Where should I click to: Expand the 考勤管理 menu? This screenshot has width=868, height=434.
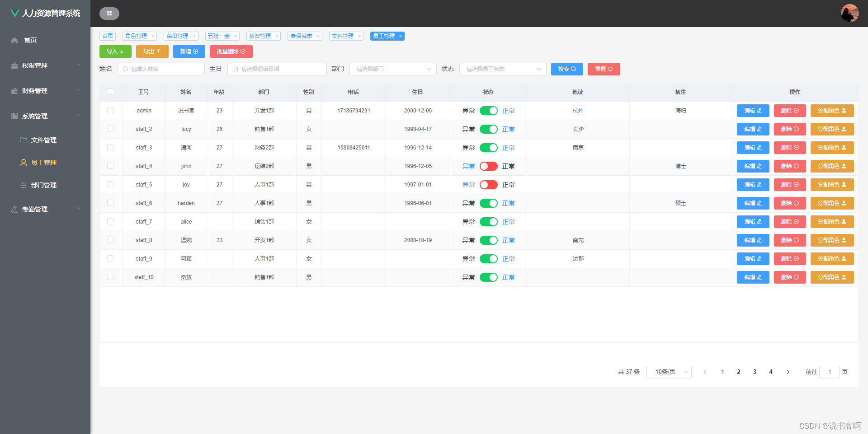pyautogui.click(x=45, y=209)
